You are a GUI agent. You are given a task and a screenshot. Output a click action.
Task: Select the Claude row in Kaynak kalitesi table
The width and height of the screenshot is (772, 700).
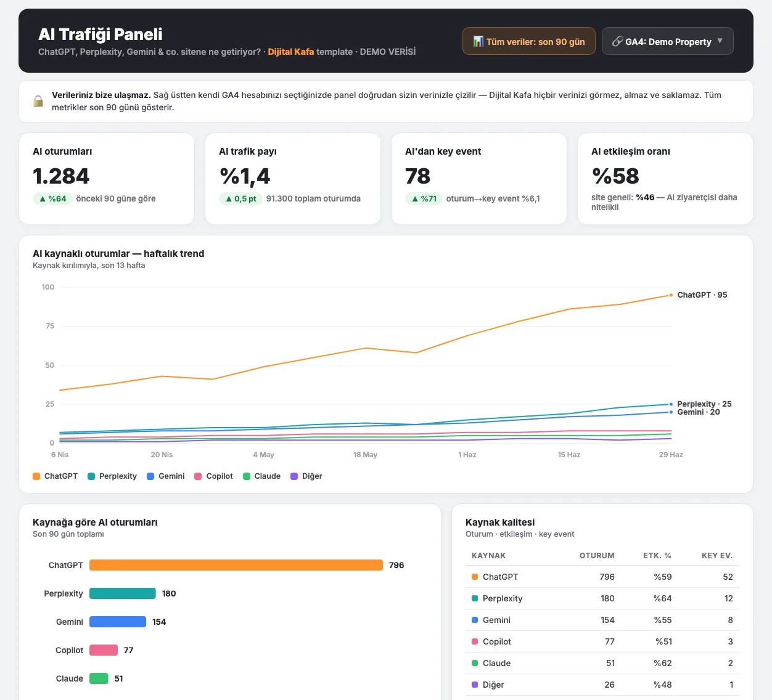point(602,663)
